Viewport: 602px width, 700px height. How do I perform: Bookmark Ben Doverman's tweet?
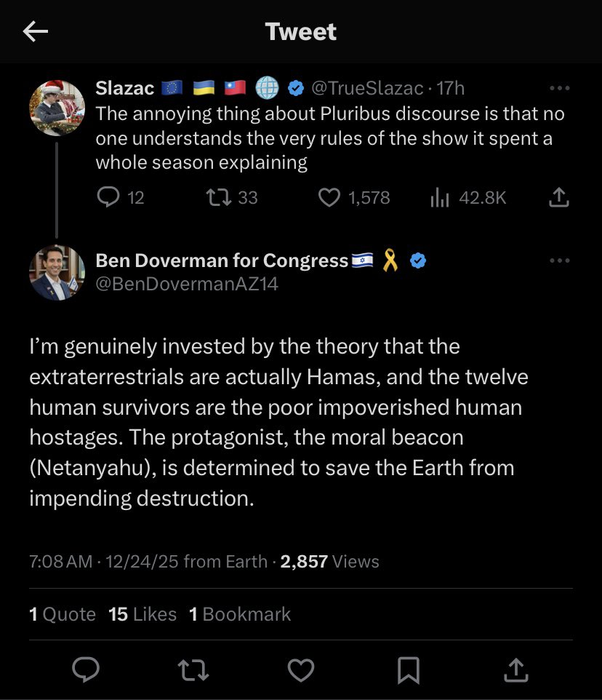click(x=409, y=670)
